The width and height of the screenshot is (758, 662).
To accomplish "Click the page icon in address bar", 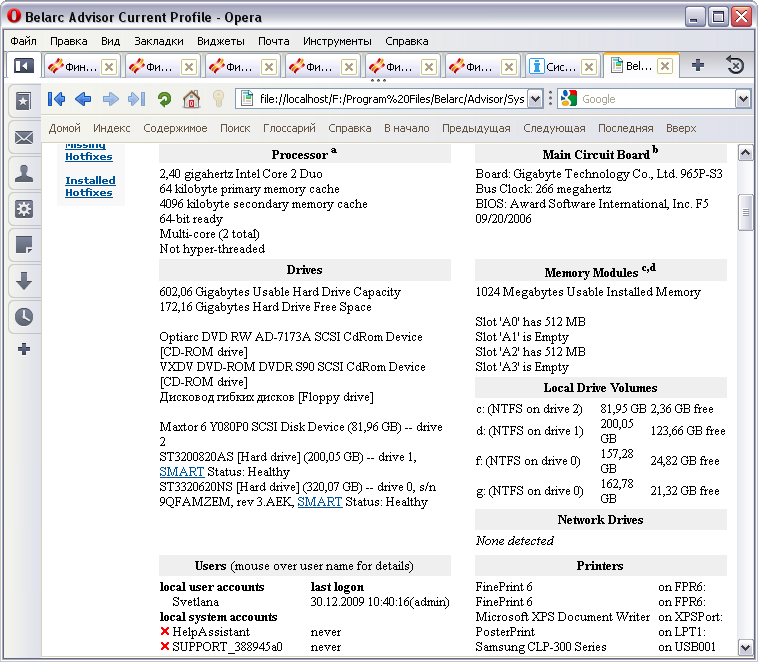I will point(247,99).
